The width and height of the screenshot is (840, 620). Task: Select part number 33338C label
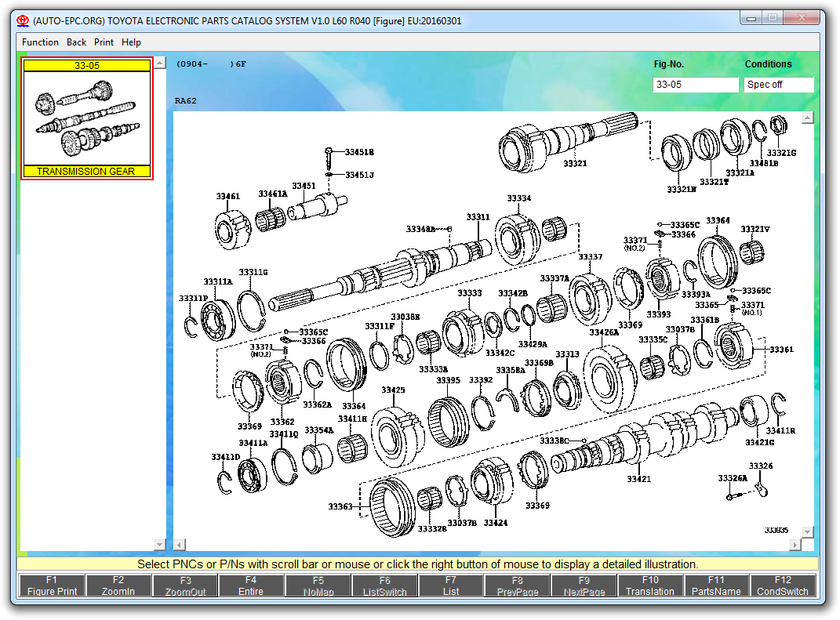[555, 440]
